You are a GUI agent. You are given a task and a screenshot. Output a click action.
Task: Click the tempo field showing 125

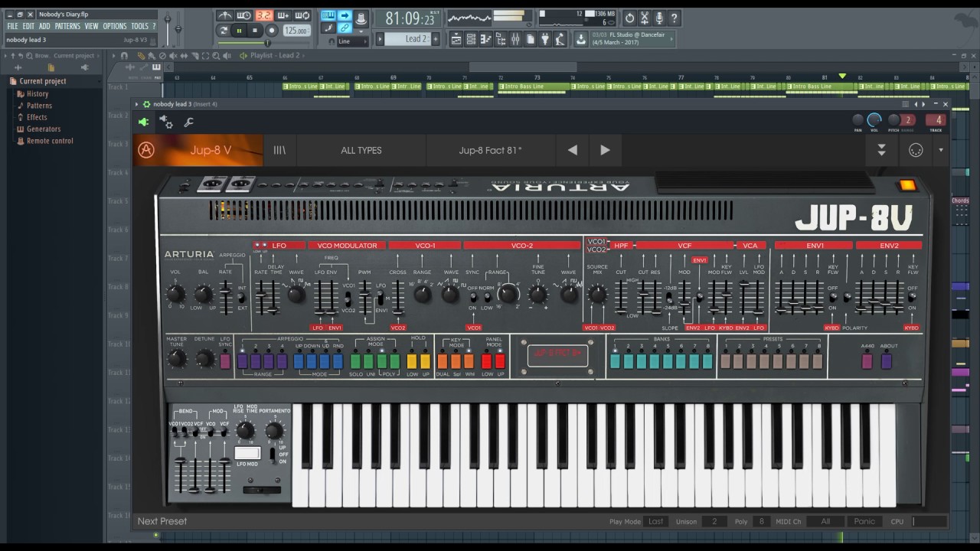click(296, 31)
